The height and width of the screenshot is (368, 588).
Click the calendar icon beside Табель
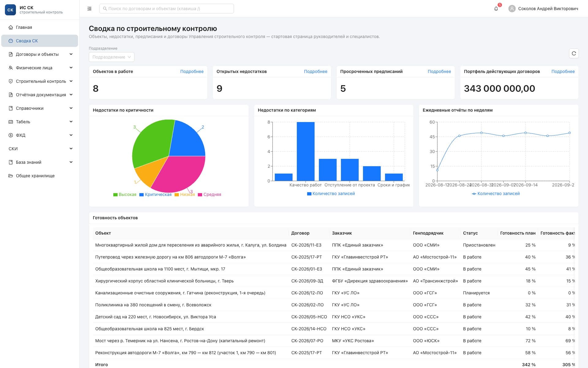(x=11, y=122)
